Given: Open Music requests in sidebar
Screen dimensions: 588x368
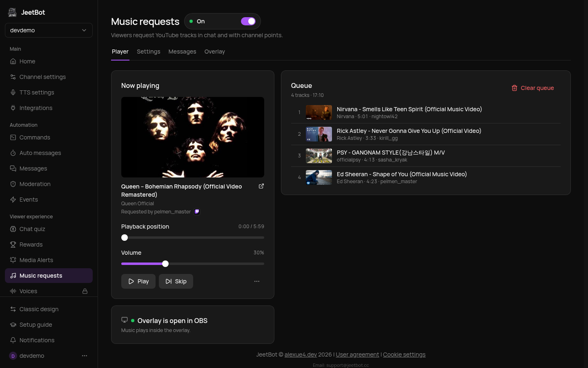Looking at the screenshot, I should coord(49,276).
